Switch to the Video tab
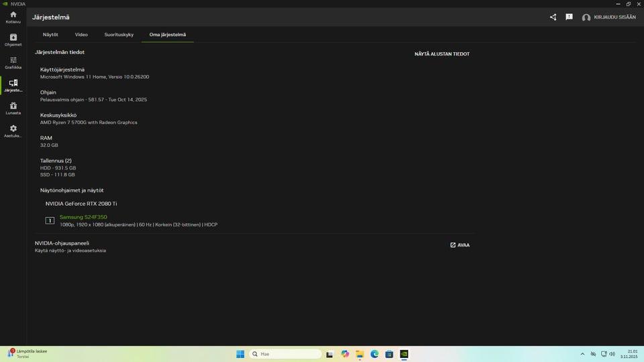644x362 pixels. click(x=81, y=34)
